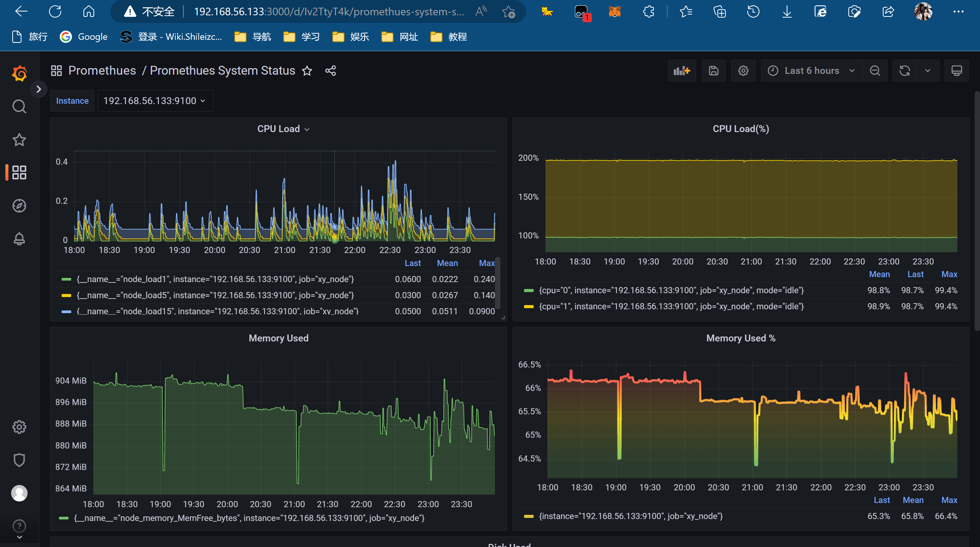Open the 教程 bookmarks folder

pyautogui.click(x=449, y=37)
